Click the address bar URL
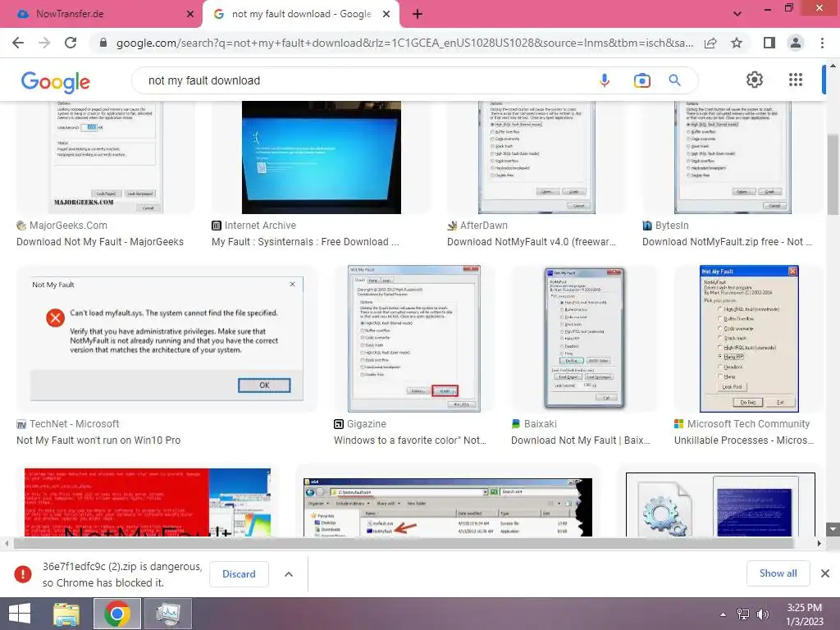This screenshot has height=630, width=840. 404,43
